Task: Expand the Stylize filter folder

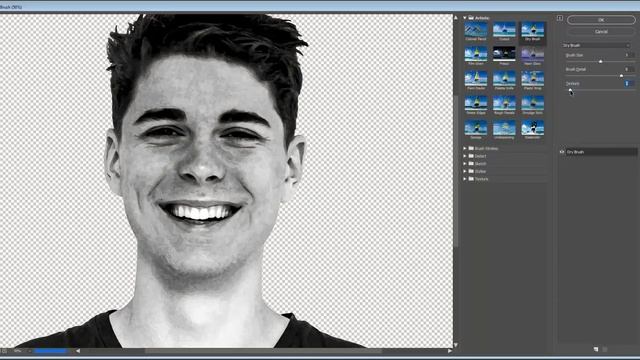Action: pos(464,171)
